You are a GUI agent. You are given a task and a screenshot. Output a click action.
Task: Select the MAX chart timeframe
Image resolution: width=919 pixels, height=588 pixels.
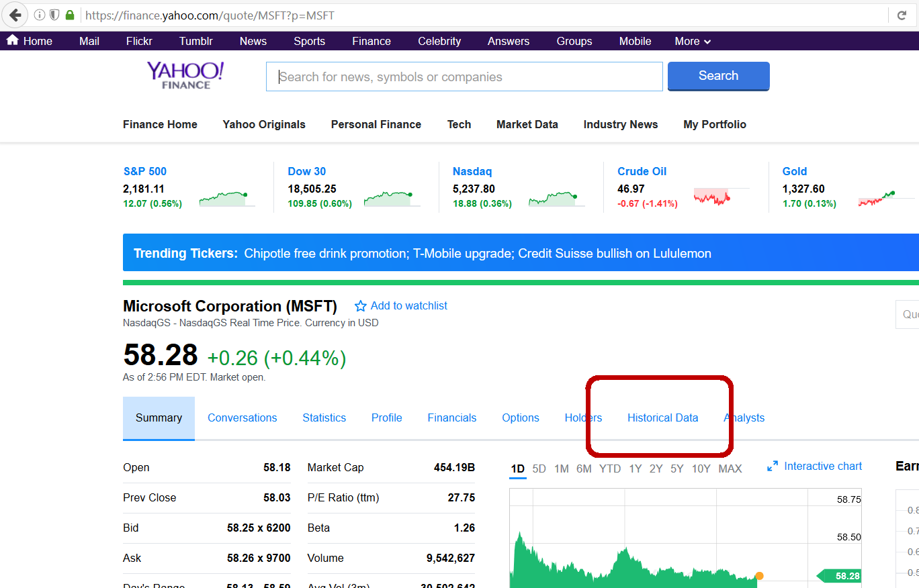(730, 469)
